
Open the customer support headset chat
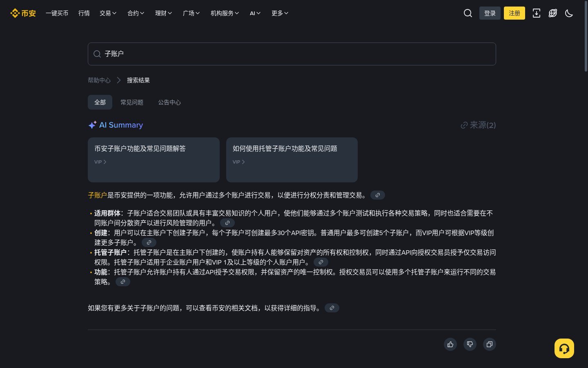(564, 348)
